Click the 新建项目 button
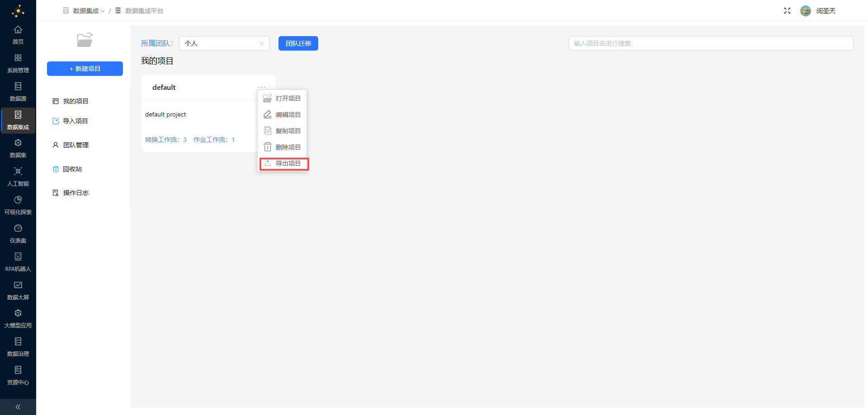Screen dimensions: 868x415 [x=85, y=69]
